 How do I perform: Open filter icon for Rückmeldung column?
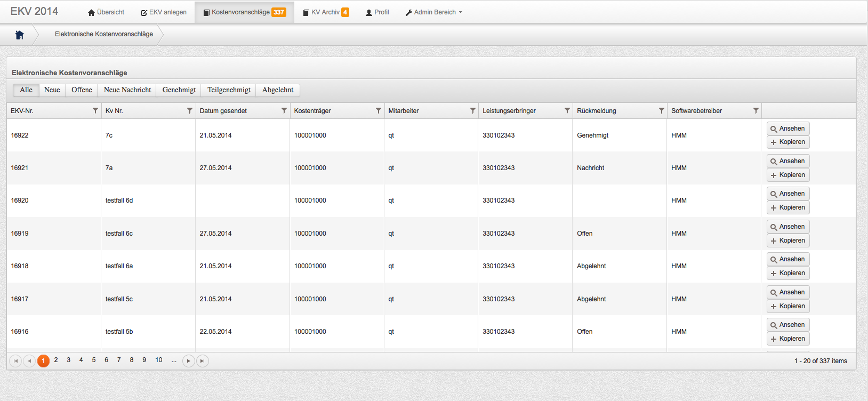661,111
